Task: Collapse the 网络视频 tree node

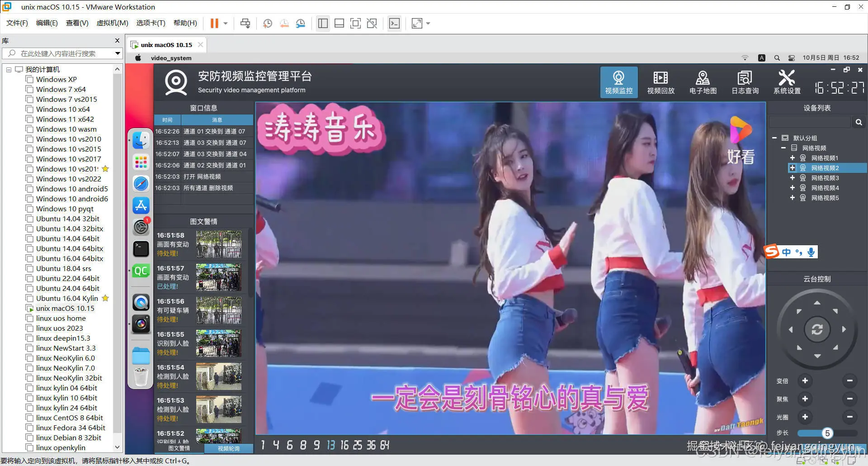Action: (x=783, y=148)
